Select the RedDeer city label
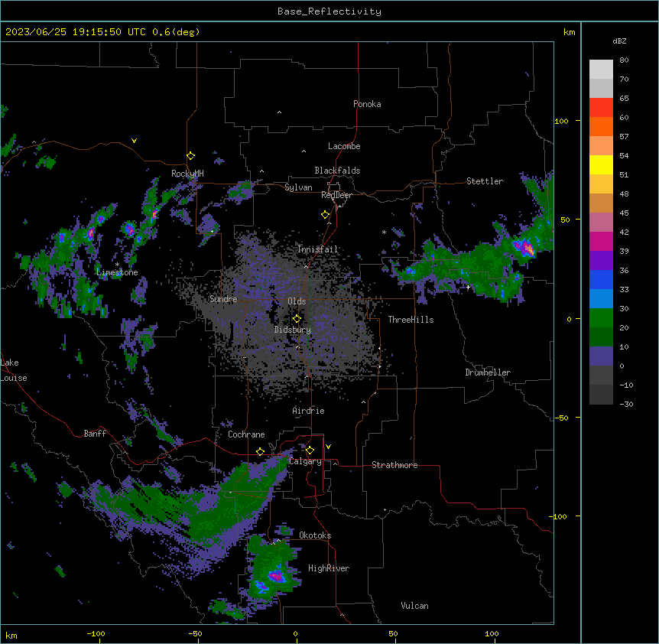 pyautogui.click(x=336, y=195)
